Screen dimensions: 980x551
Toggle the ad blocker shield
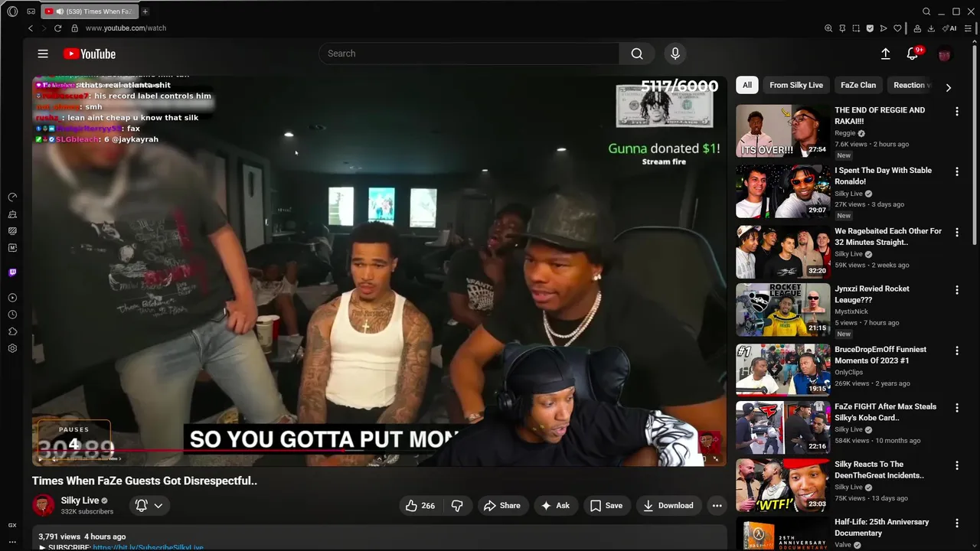point(870,28)
